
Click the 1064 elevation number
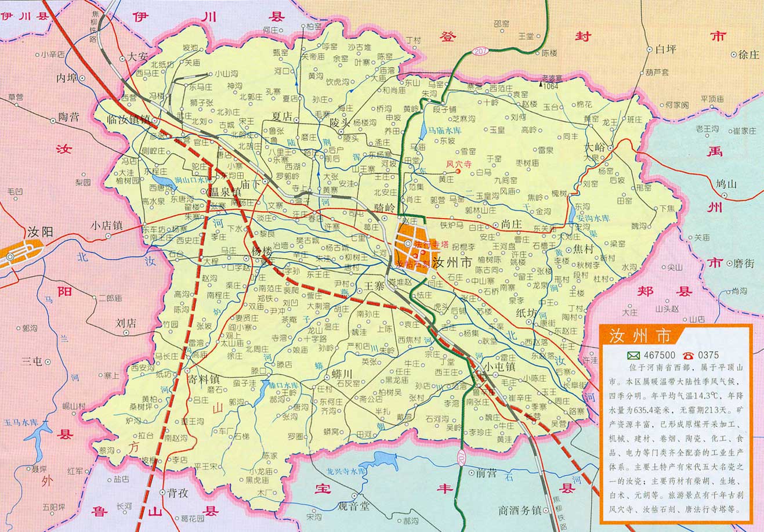pos(551,86)
